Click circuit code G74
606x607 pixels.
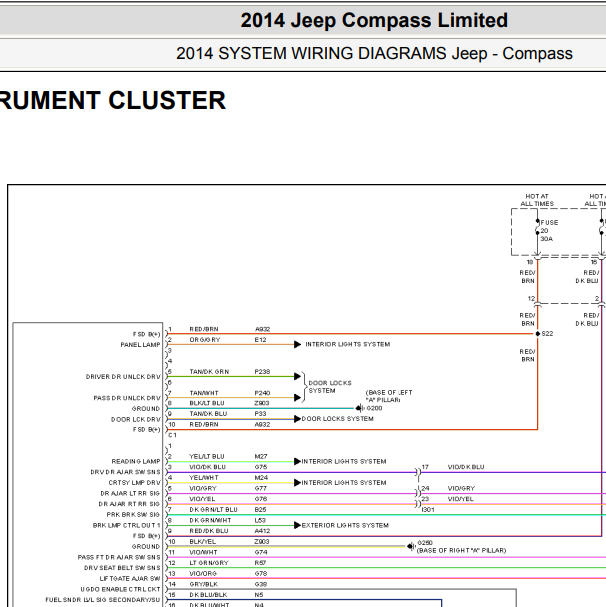[x=261, y=552]
